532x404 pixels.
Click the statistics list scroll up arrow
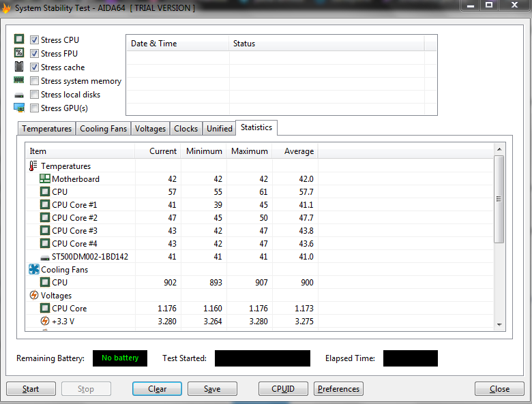(x=499, y=149)
